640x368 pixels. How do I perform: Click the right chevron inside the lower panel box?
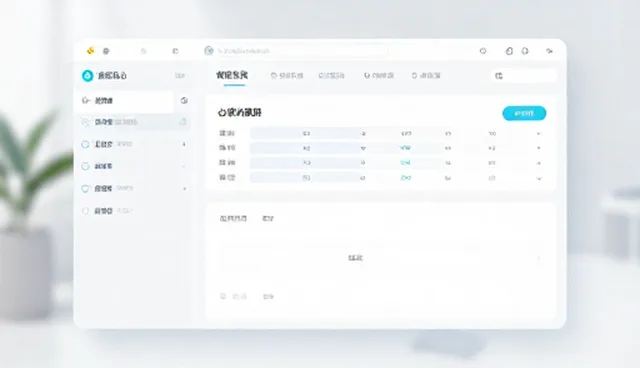point(538,258)
